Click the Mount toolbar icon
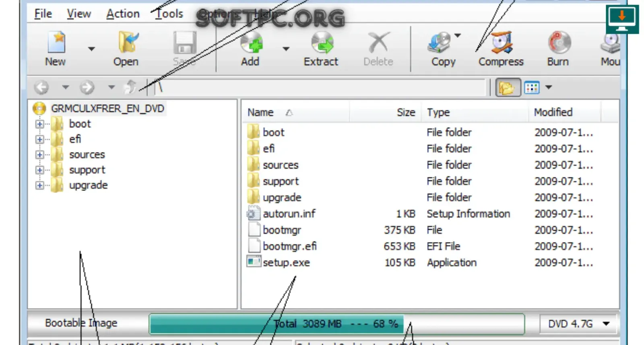Screen dimensions: 644x345 coord(611,43)
